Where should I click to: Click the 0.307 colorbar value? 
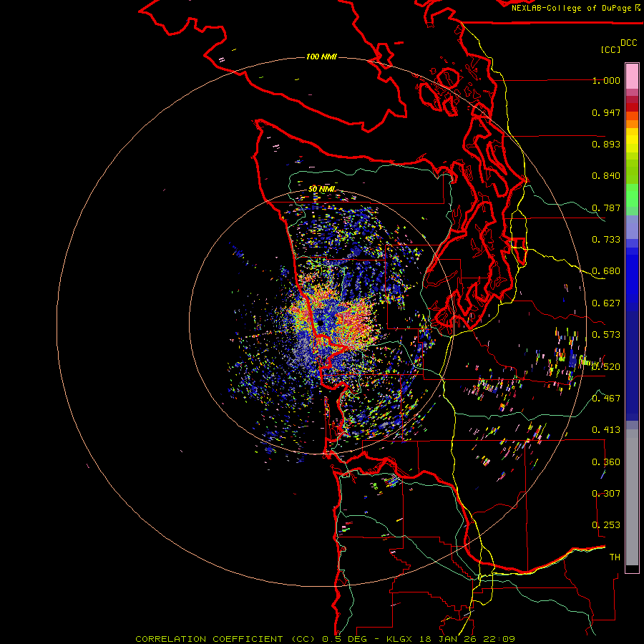606,493
